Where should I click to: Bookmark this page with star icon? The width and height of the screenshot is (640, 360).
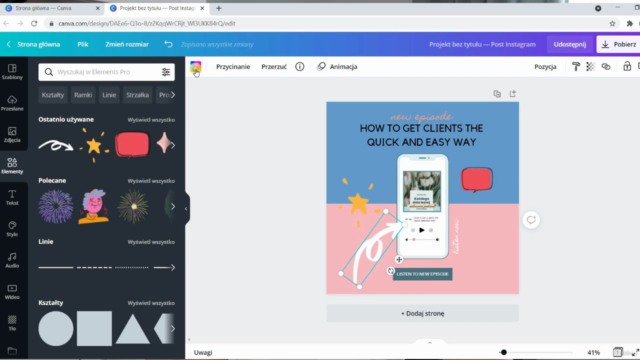(x=612, y=24)
